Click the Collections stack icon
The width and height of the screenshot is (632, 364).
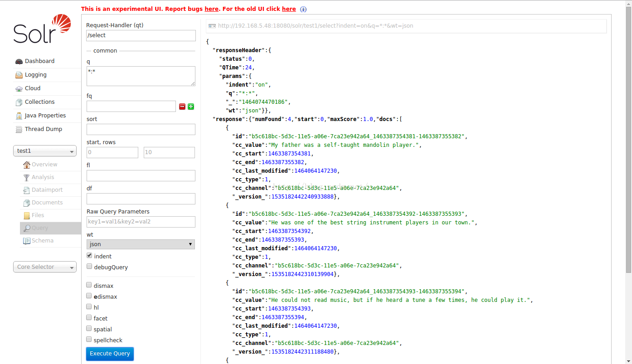[19, 102]
